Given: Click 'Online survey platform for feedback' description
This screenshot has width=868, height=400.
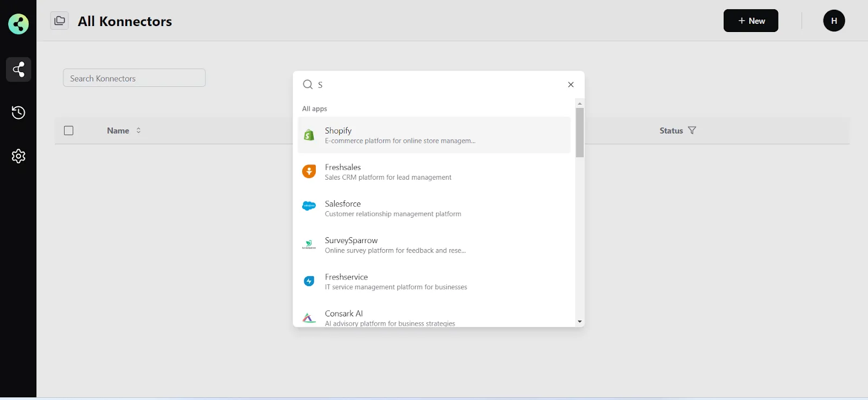Looking at the screenshot, I should pos(395,251).
